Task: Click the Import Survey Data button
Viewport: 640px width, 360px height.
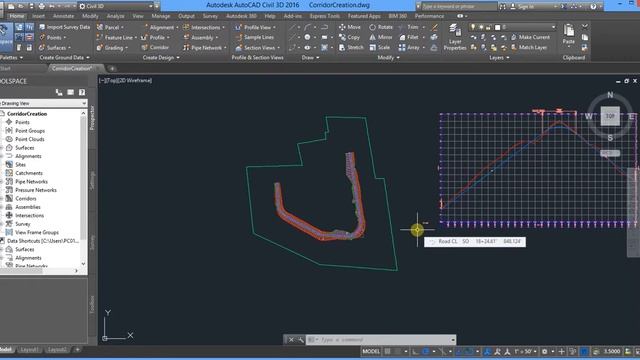Action: (x=64, y=27)
